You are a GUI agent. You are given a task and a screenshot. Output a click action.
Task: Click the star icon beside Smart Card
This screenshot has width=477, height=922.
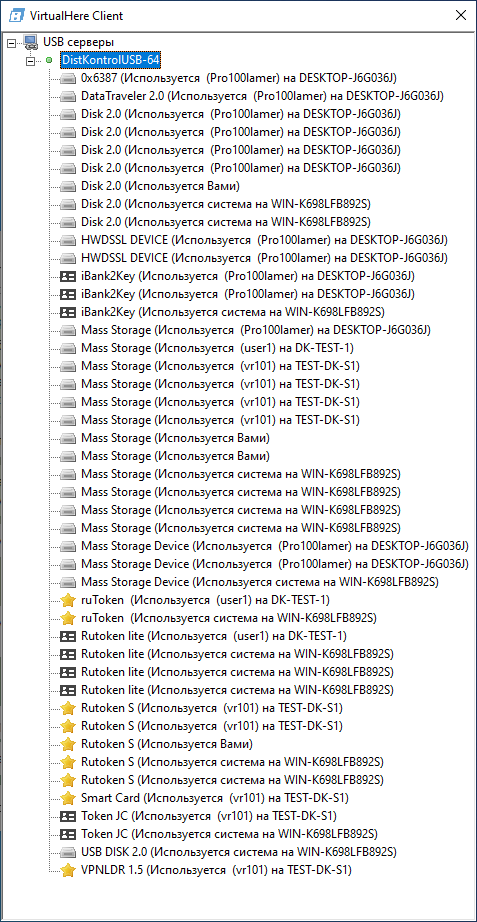(68, 798)
